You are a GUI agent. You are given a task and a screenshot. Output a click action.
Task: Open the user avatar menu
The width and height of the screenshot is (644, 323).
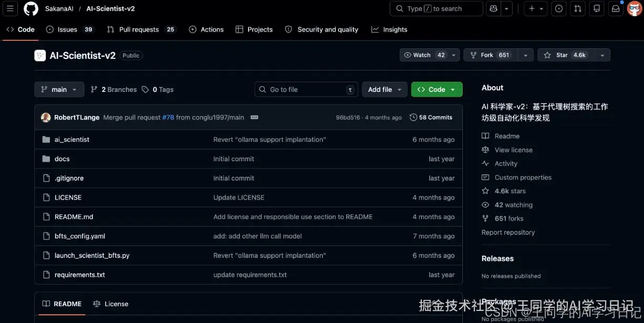(x=635, y=8)
